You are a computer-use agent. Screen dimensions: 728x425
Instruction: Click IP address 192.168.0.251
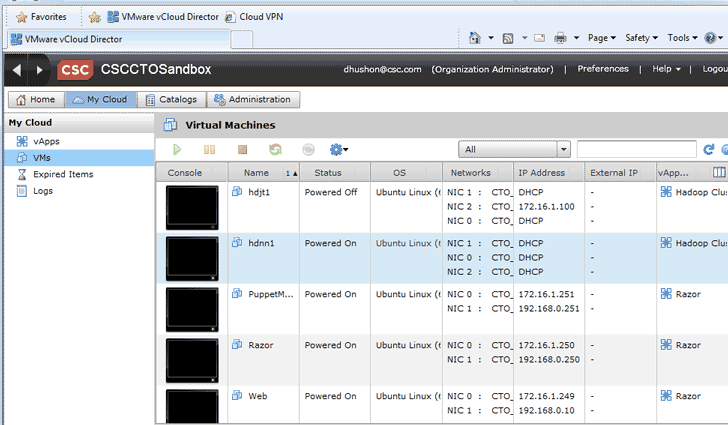point(549,308)
